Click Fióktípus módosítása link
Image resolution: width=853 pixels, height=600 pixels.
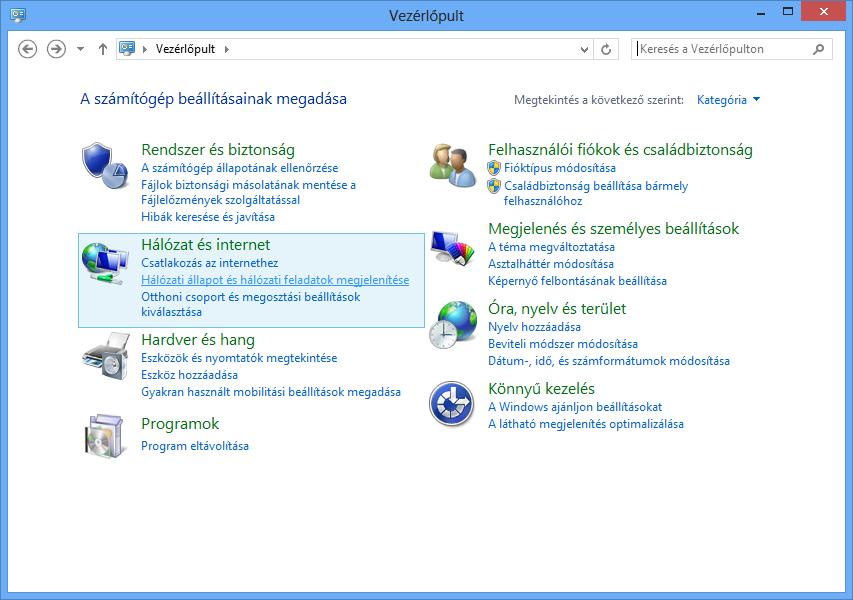[x=560, y=168]
